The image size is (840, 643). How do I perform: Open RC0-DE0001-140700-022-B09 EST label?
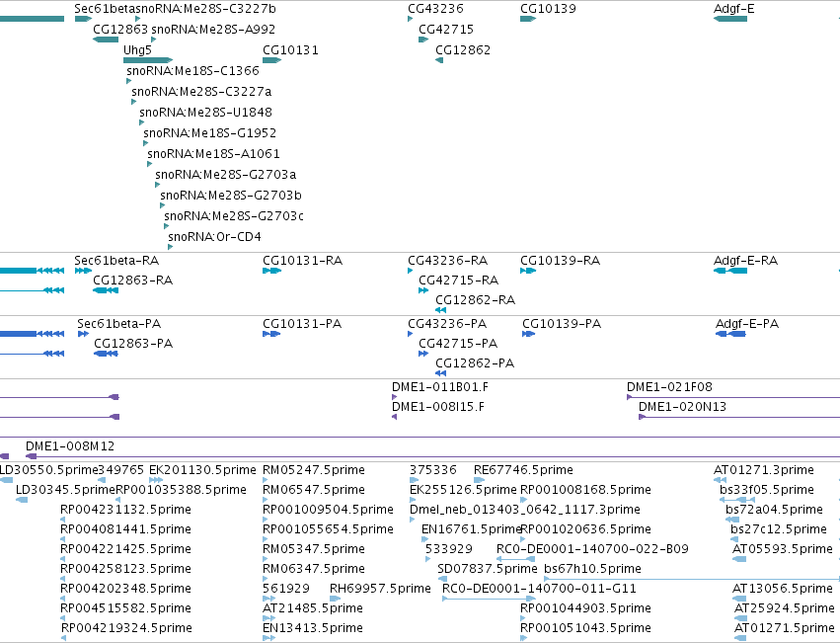click(592, 550)
